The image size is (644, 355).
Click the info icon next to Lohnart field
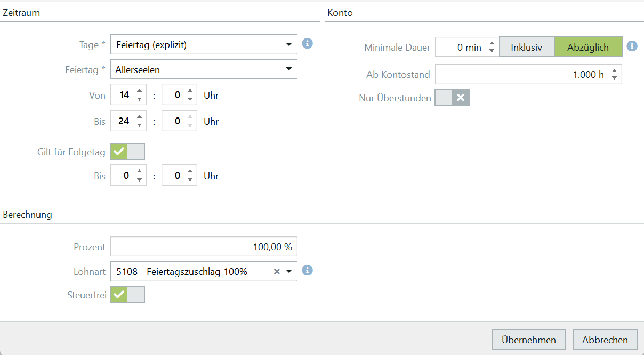(307, 270)
